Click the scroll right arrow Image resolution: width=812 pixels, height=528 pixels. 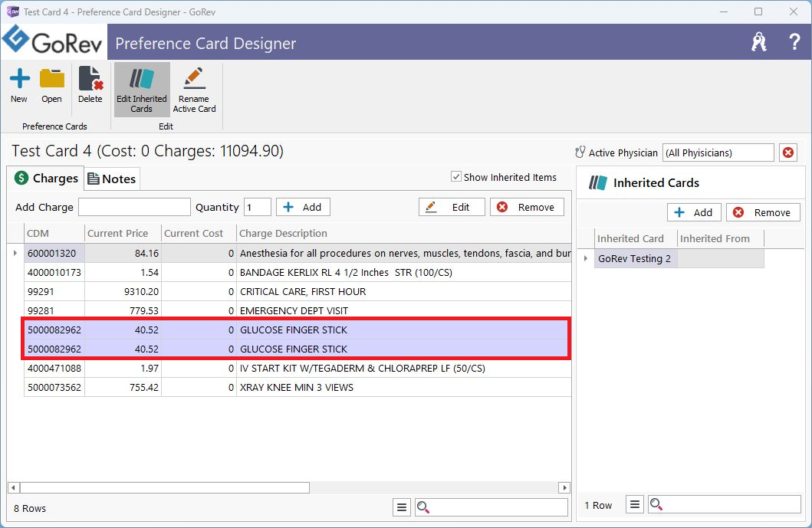[x=564, y=487]
